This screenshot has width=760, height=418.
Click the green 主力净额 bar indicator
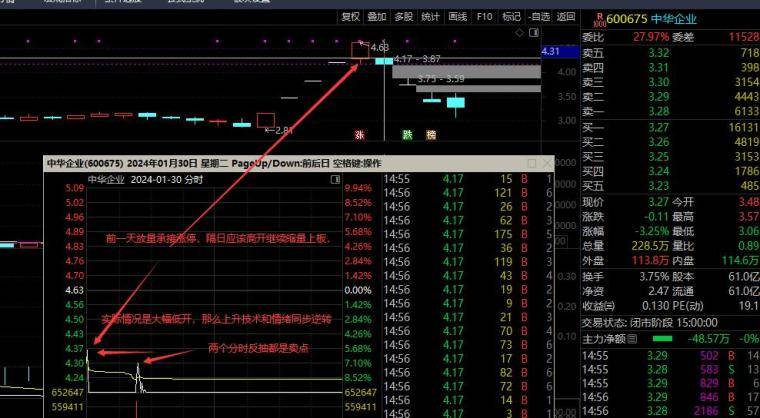click(662, 338)
